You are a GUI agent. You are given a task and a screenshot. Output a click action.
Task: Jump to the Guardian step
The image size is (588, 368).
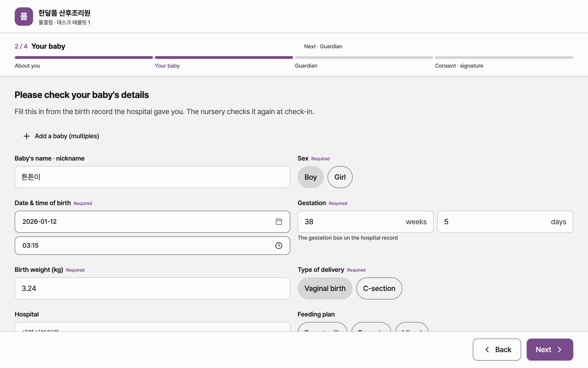[306, 66]
